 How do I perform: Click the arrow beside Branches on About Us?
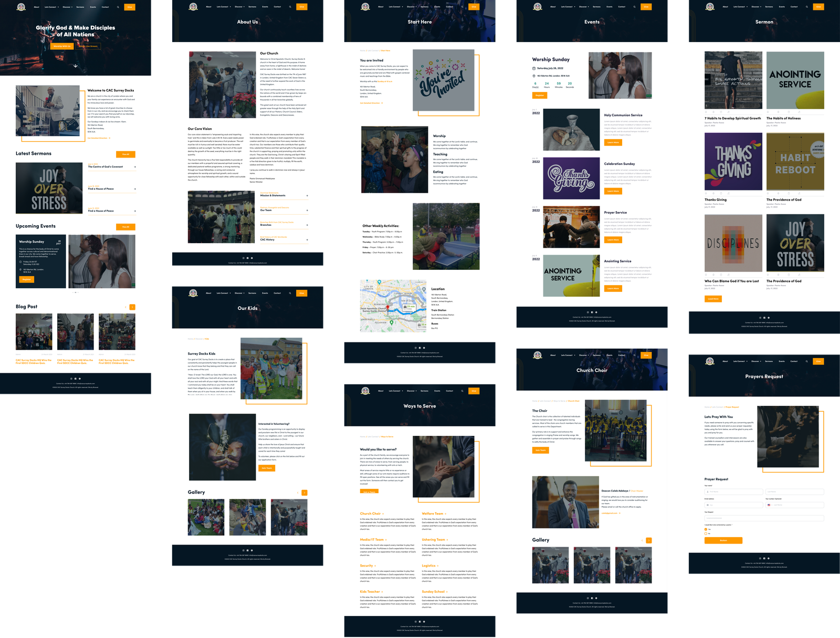(307, 225)
